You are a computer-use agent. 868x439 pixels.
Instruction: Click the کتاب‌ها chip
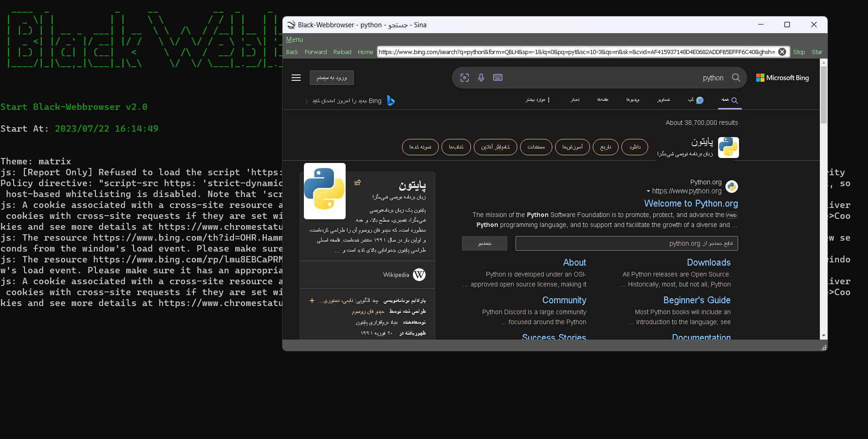pyautogui.click(x=456, y=147)
